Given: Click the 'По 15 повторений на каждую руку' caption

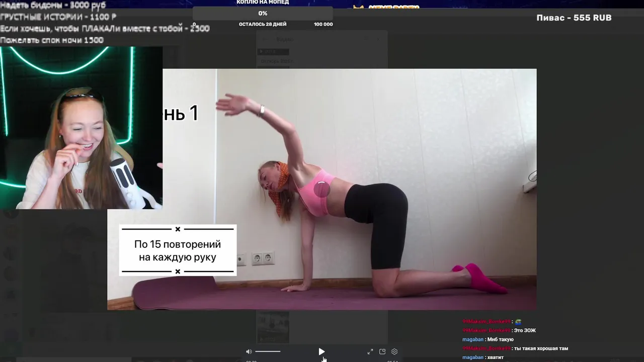Looking at the screenshot, I should click(178, 250).
